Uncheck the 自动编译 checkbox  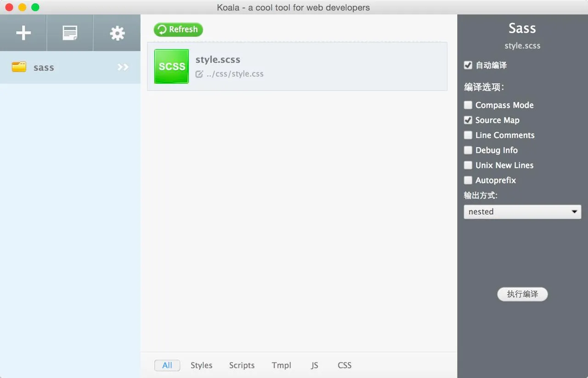coord(468,65)
